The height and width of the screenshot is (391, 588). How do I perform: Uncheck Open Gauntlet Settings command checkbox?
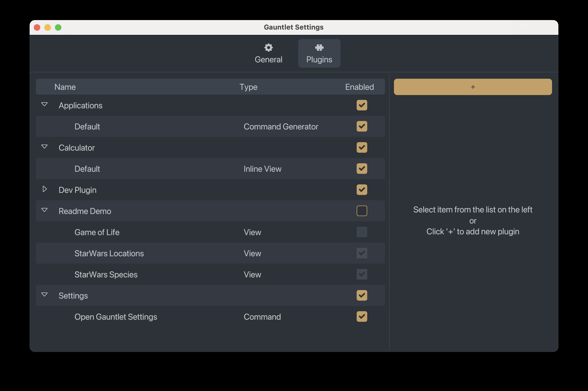[362, 316]
